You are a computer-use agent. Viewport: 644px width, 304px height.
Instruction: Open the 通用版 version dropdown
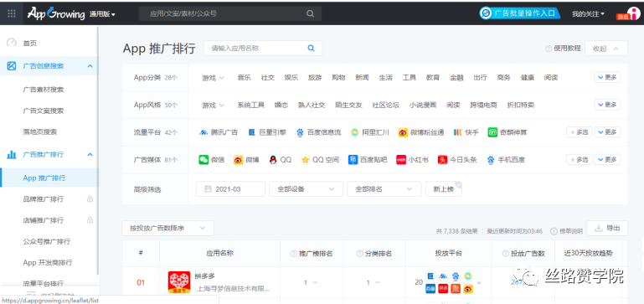[x=102, y=14]
